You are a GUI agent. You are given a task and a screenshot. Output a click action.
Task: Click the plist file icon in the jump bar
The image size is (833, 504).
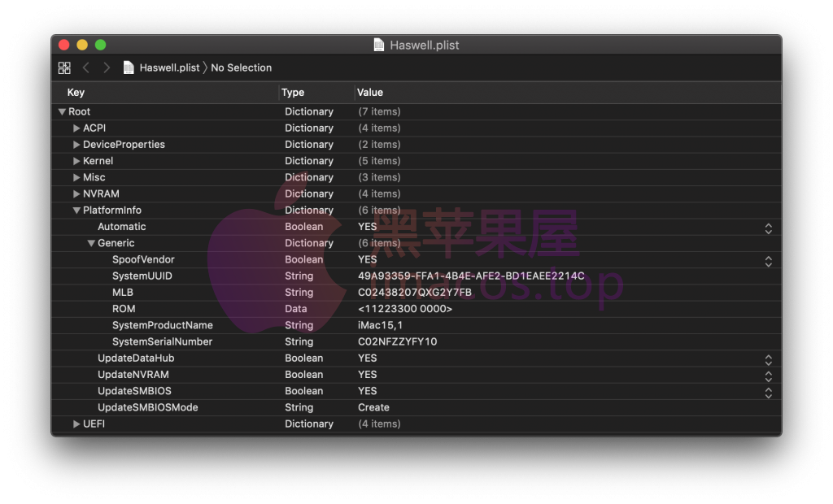pos(129,67)
